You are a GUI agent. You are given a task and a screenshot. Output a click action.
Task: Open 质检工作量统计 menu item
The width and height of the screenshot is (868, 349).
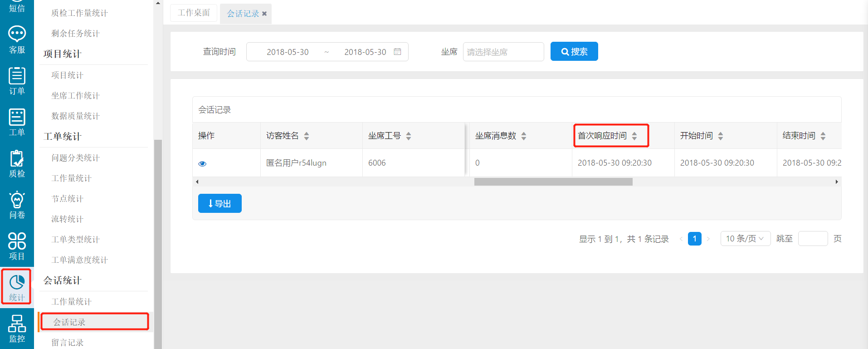pos(79,13)
